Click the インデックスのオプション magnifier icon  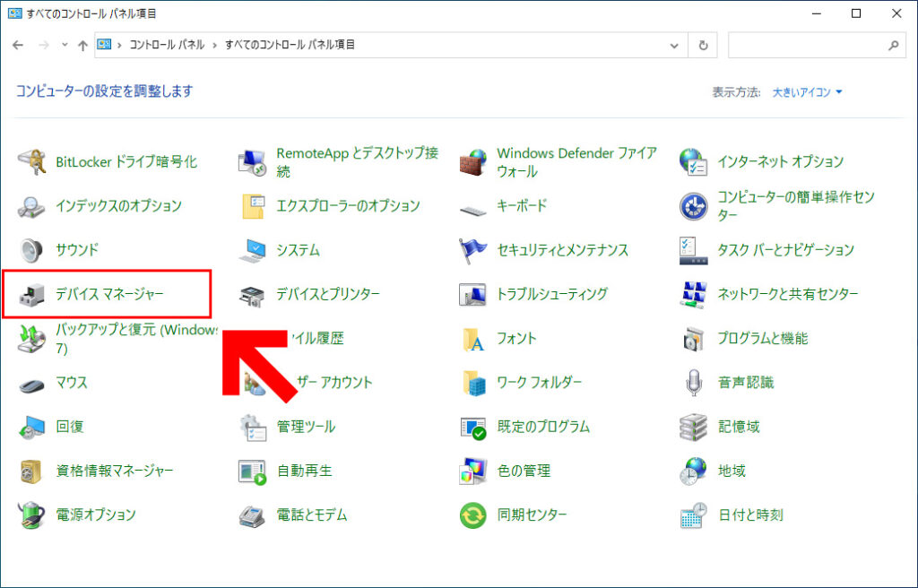31,206
